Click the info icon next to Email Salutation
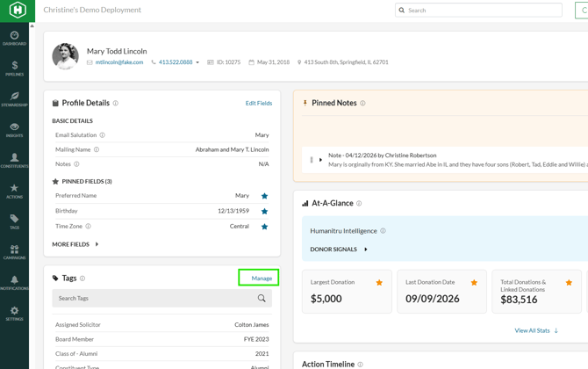 pos(103,135)
